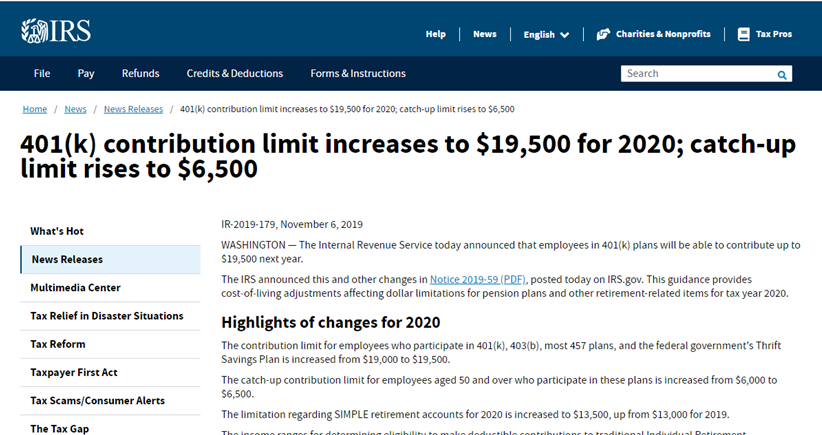Screen dimensions: 822x435
Task: Click the IRS logo in the header
Action: pos(56,31)
